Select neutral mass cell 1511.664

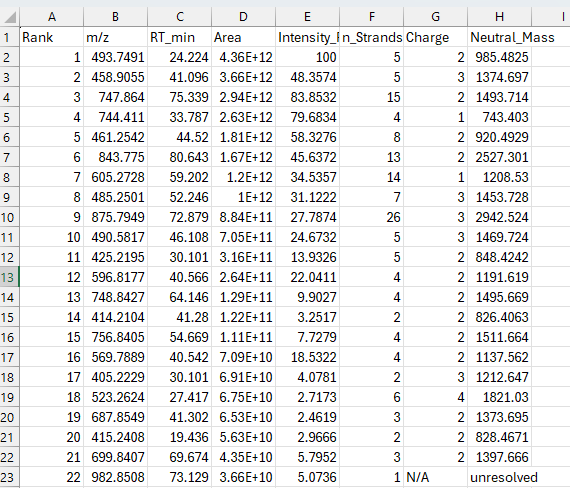coord(499,337)
